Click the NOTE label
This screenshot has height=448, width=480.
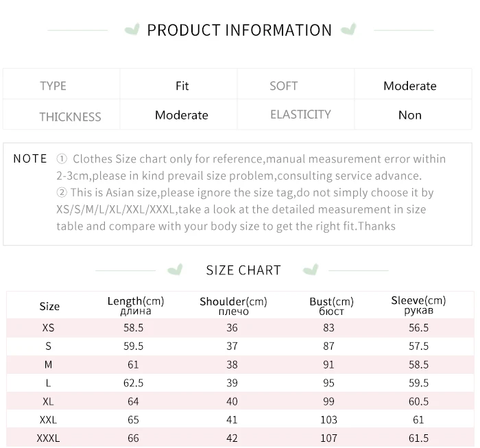[x=30, y=158]
